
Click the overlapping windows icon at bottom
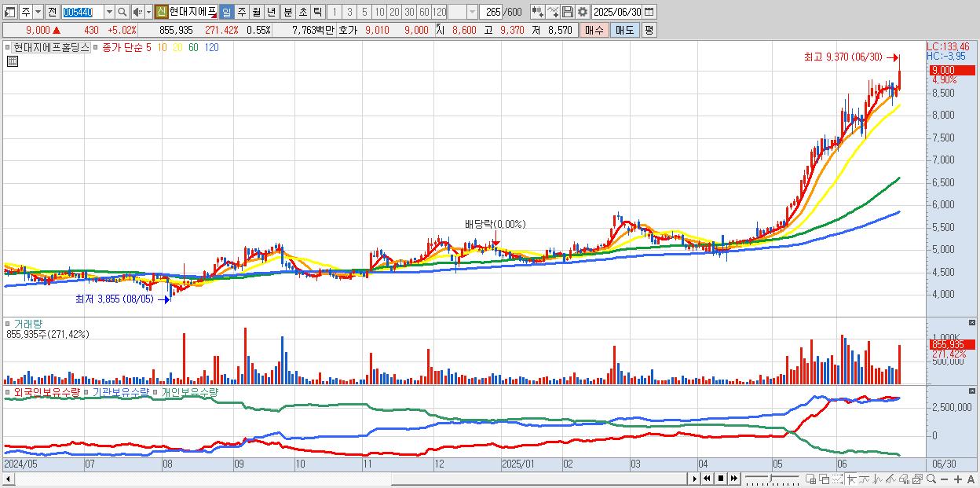(x=825, y=479)
